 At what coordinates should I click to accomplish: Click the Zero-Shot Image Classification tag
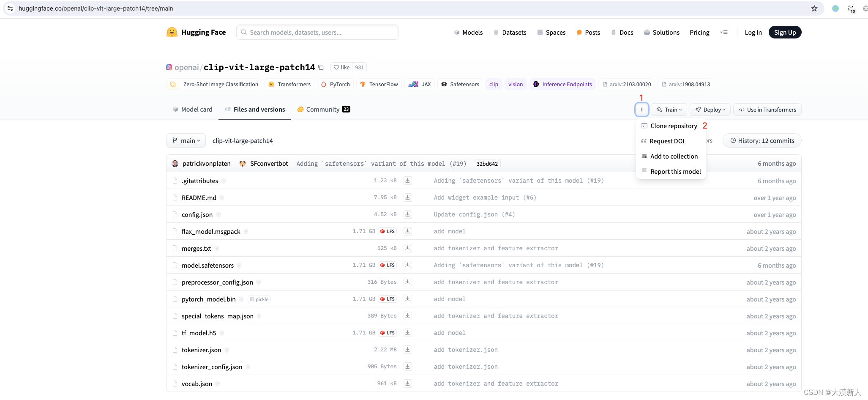click(x=214, y=84)
